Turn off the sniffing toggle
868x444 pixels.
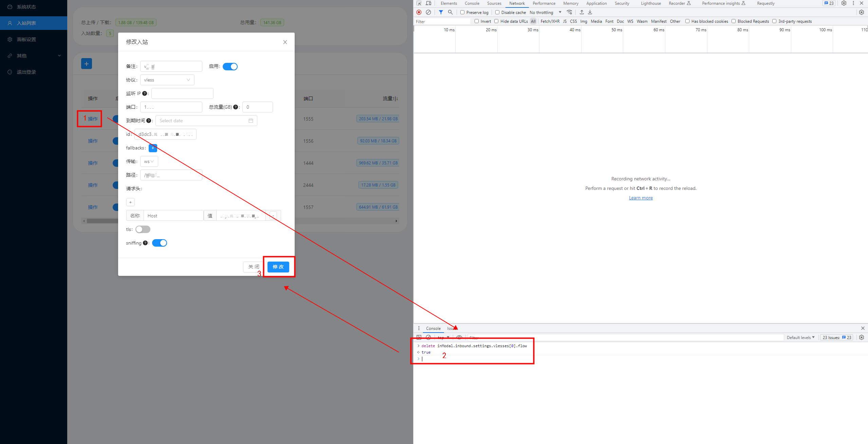coord(160,243)
